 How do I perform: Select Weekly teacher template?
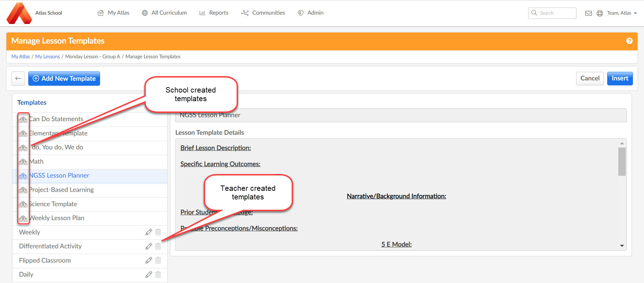click(x=90, y=232)
